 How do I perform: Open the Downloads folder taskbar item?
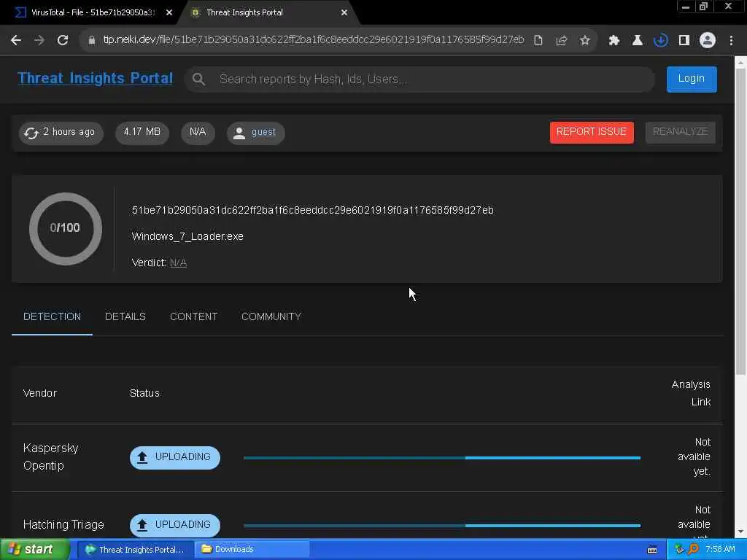252,550
